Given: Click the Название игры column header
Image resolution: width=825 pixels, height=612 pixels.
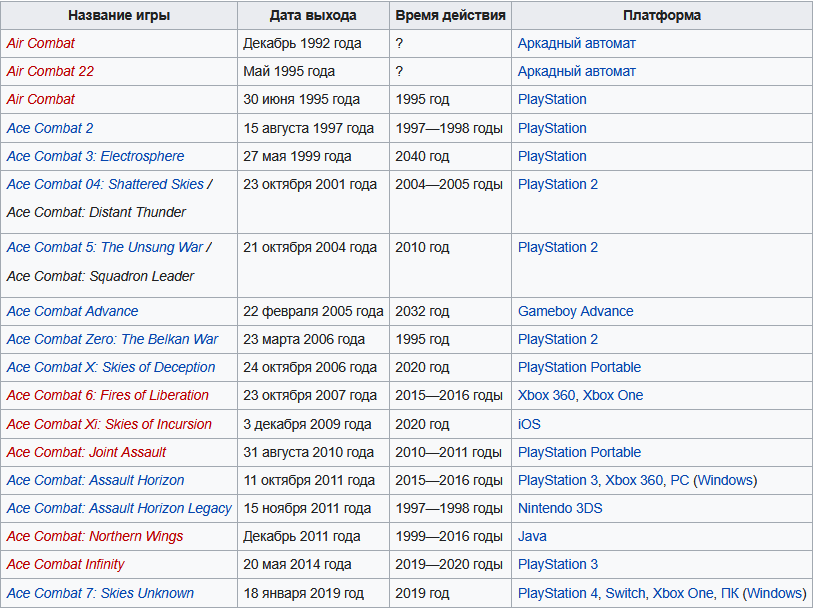Looking at the screenshot, I should [119, 15].
